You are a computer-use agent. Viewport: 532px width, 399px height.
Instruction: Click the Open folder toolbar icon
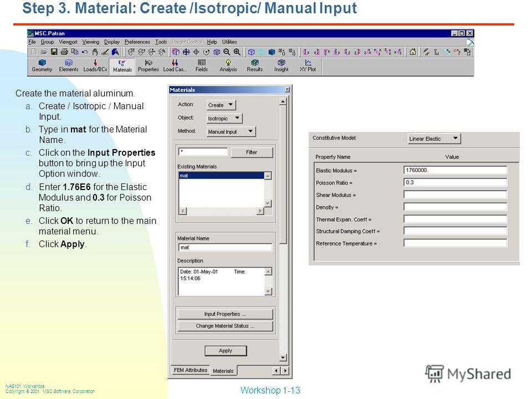(44, 52)
